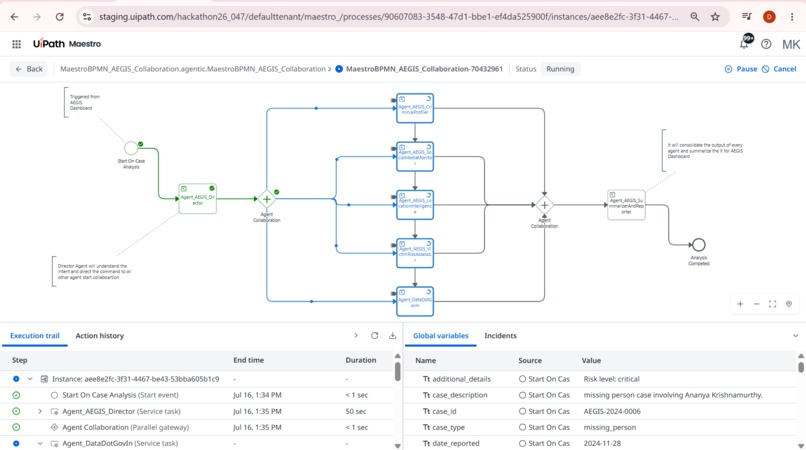The image size is (806, 450).
Task: Click the global variables vertical scrollbar
Action: coord(801,366)
